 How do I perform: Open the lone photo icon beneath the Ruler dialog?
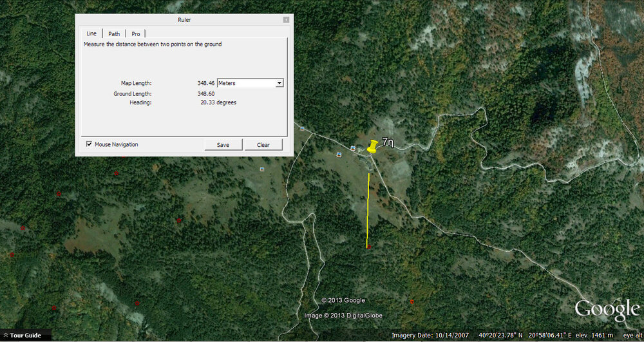[262, 169]
